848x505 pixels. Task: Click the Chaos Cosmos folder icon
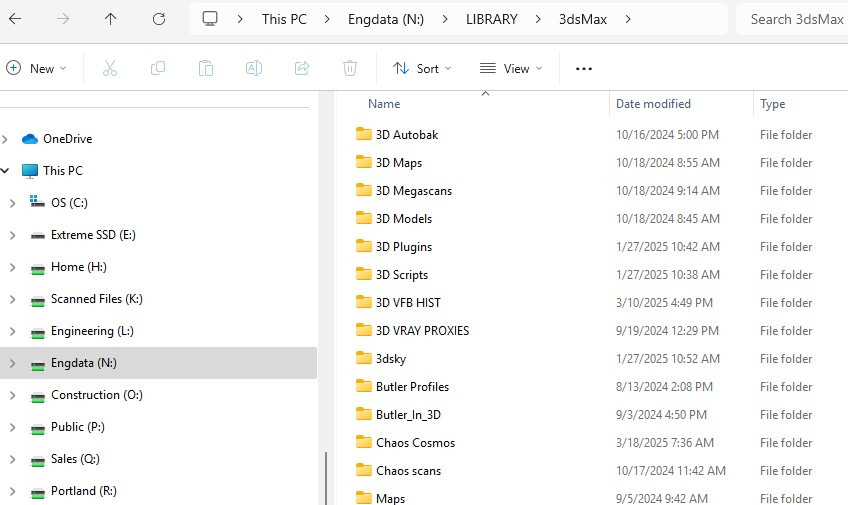pos(363,442)
